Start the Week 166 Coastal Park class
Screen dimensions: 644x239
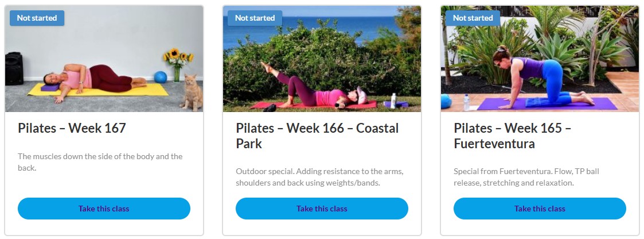click(x=322, y=209)
